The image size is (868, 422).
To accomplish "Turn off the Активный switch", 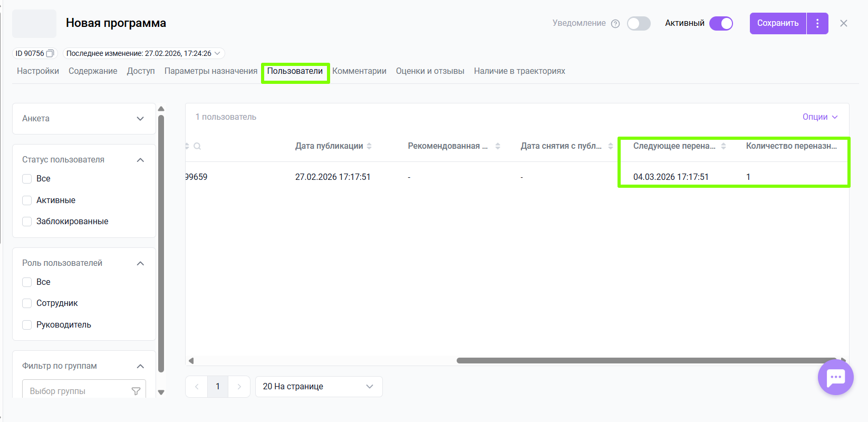I will pyautogui.click(x=721, y=24).
